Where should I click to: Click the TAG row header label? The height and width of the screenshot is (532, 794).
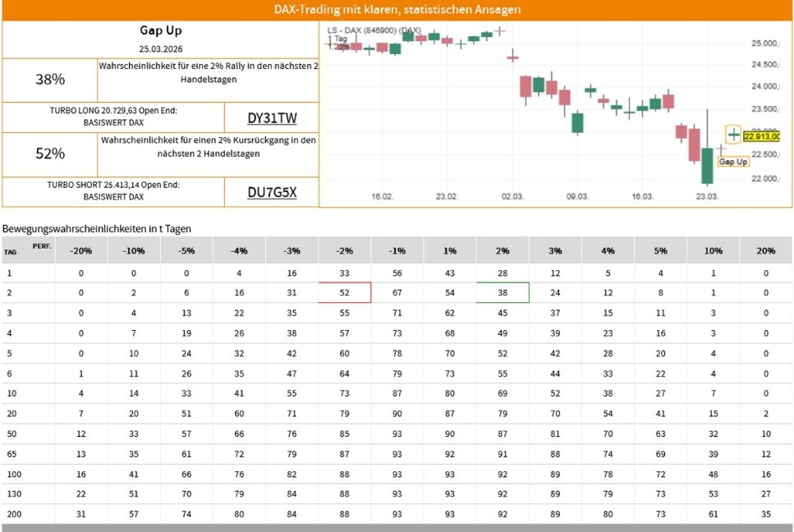click(x=10, y=254)
